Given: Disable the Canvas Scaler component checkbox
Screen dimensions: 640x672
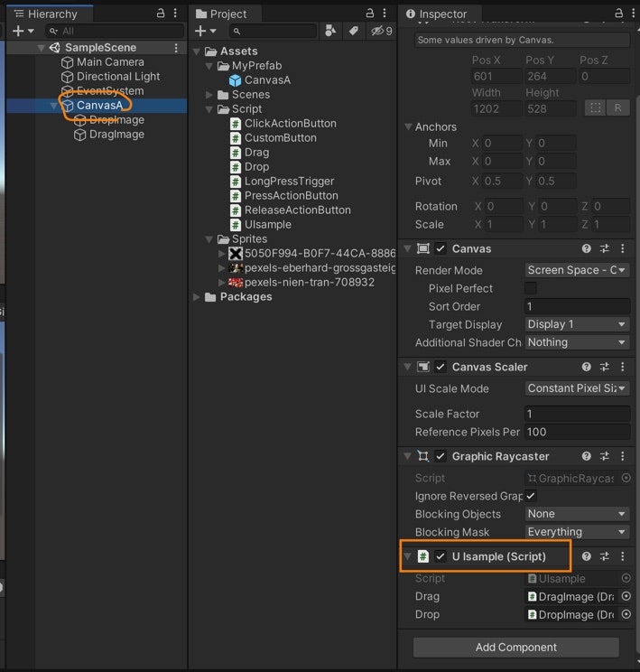Looking at the screenshot, I should (x=441, y=367).
